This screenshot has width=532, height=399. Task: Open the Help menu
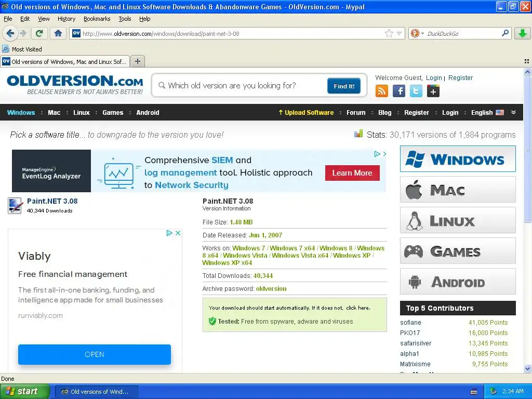[144, 19]
